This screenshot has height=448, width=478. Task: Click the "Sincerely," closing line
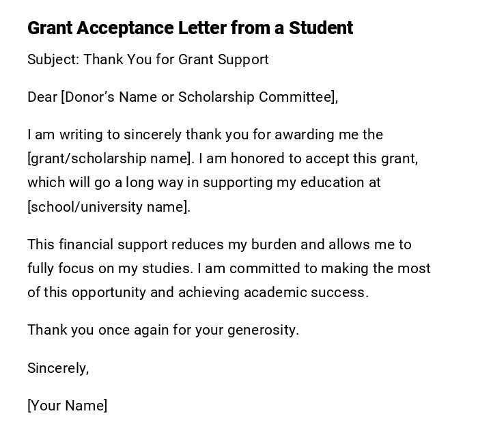[58, 368]
